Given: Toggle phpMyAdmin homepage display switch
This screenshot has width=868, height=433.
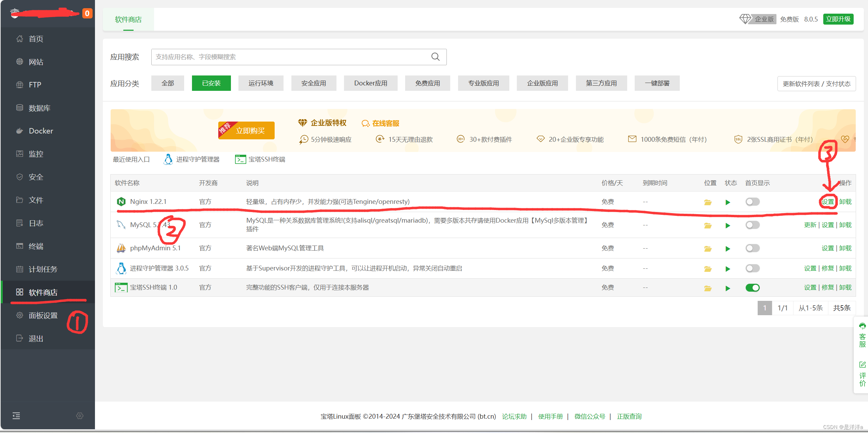Looking at the screenshot, I should click(752, 248).
